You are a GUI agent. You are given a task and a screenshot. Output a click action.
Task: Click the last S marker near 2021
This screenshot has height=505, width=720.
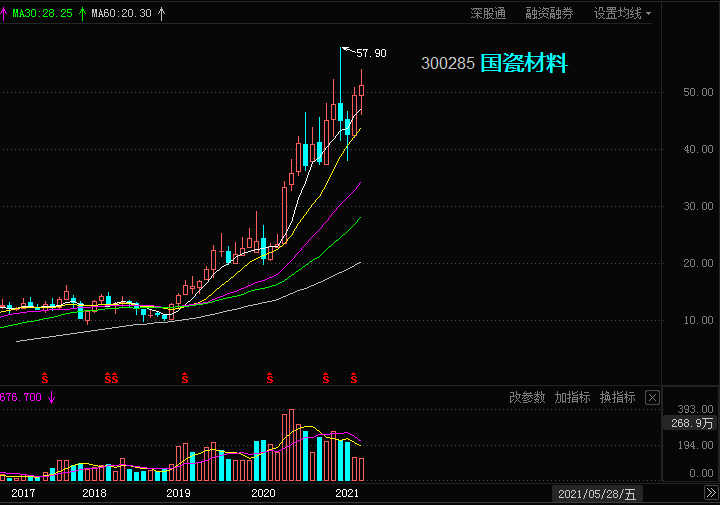[354, 378]
